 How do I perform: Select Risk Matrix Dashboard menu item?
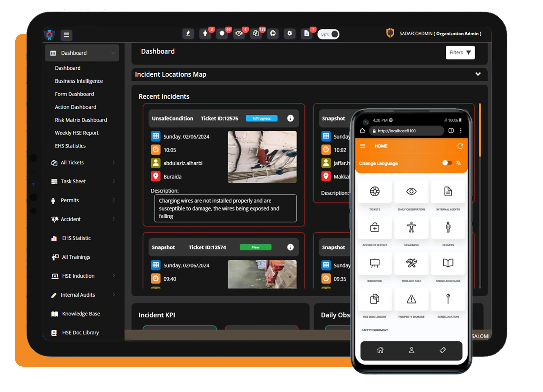coord(81,120)
